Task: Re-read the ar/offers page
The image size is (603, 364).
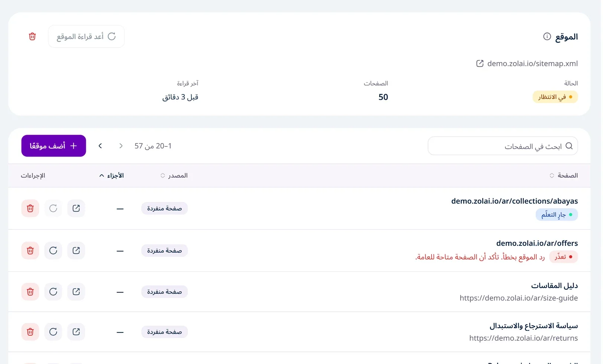Action: 53,250
